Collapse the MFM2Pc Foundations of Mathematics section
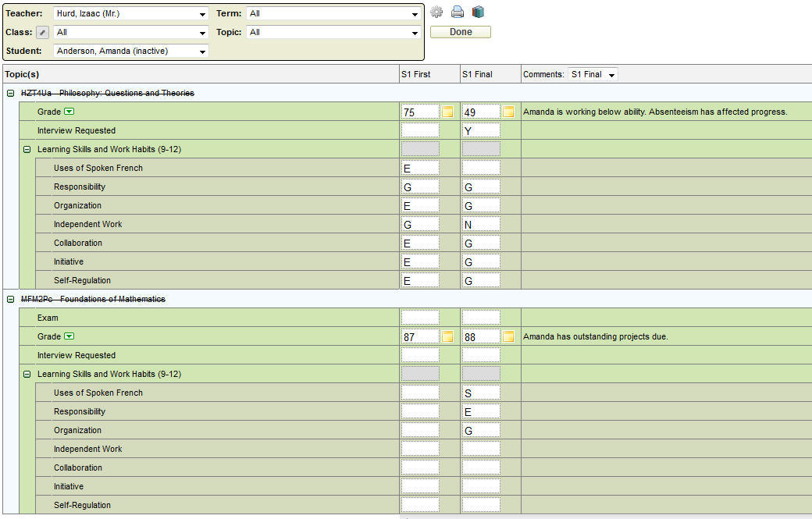Viewport: 812px width, 519px height. (11, 300)
